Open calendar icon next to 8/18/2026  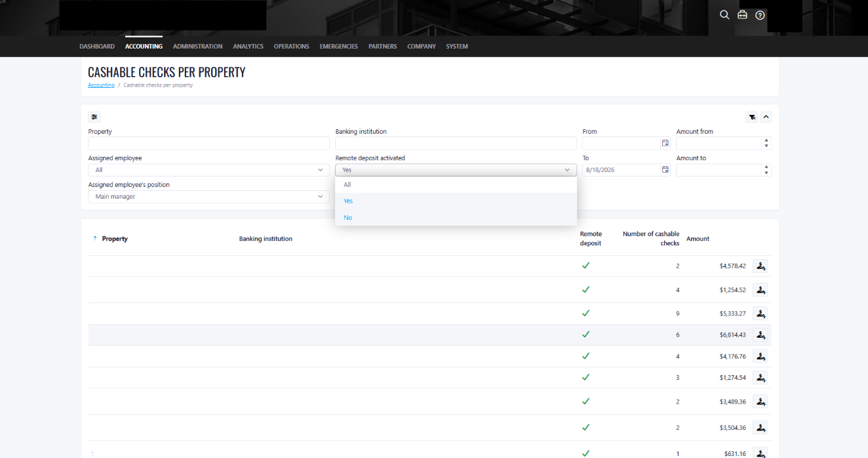665,170
